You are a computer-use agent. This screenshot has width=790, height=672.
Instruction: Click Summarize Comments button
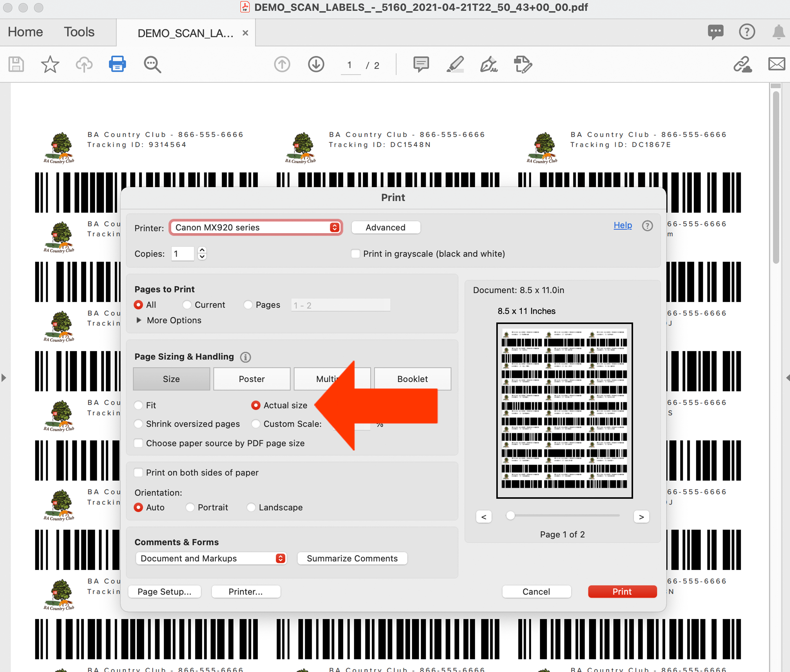[x=352, y=558]
